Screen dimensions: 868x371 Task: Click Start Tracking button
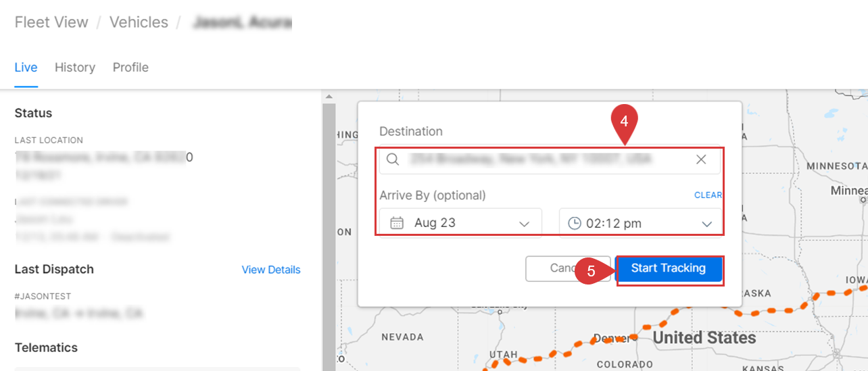pos(669,268)
